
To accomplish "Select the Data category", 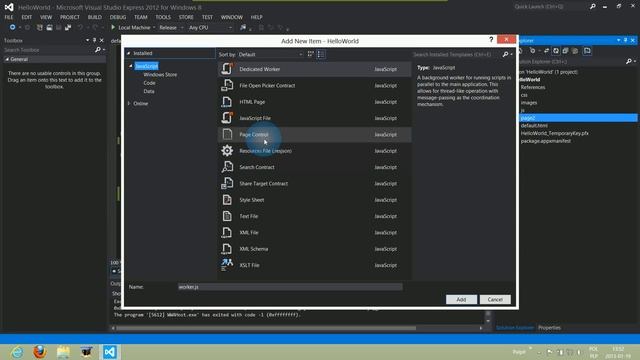I will (149, 91).
